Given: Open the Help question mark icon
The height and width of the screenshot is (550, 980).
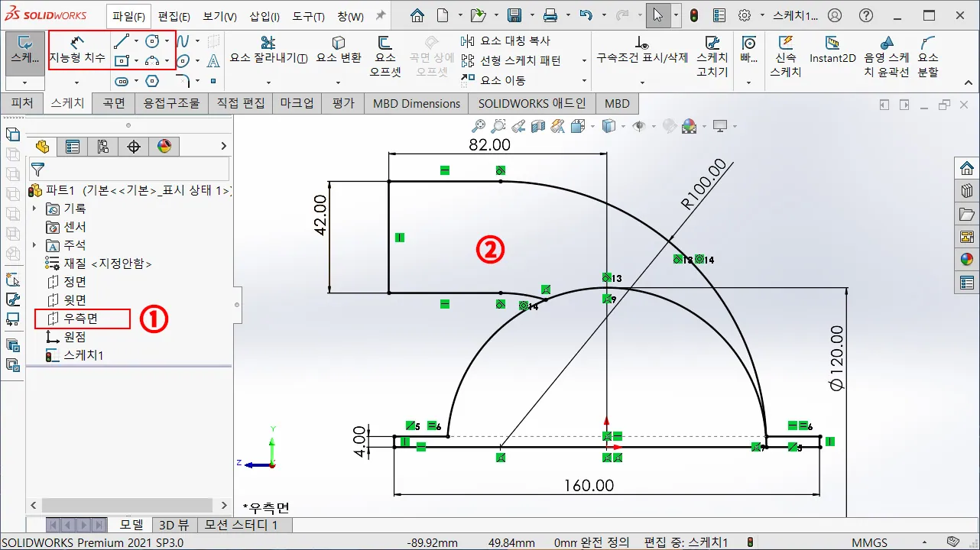Looking at the screenshot, I should coord(866,15).
